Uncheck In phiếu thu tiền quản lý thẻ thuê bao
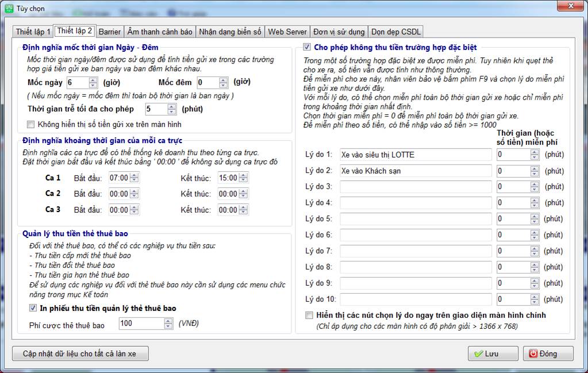588x373 pixels. [x=33, y=309]
